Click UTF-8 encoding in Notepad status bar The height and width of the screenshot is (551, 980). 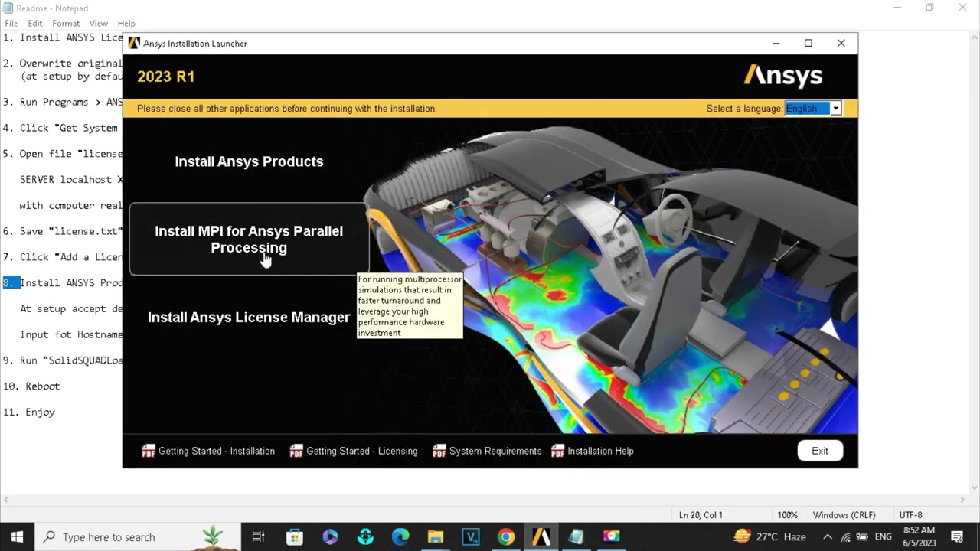[x=911, y=515]
